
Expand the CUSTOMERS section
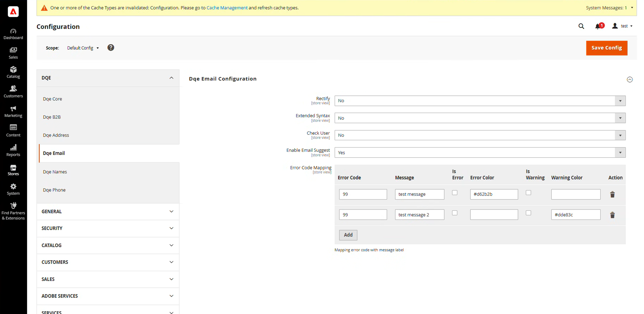108,262
